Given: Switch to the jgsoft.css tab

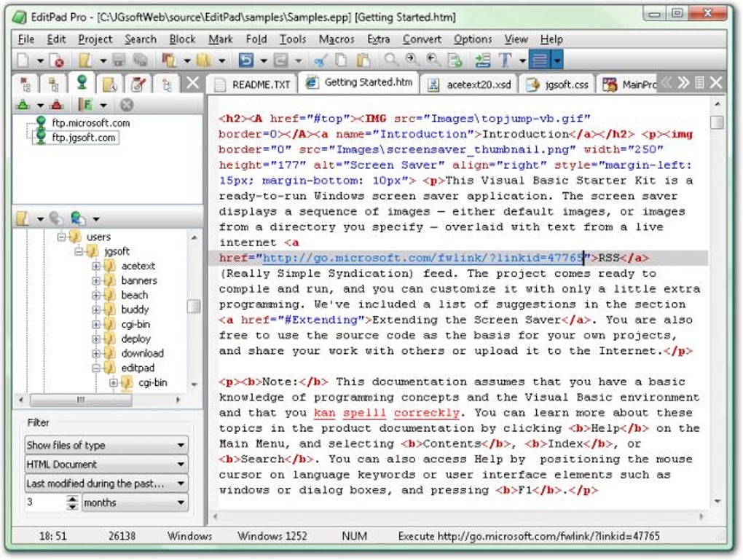Looking at the screenshot, I should (558, 84).
